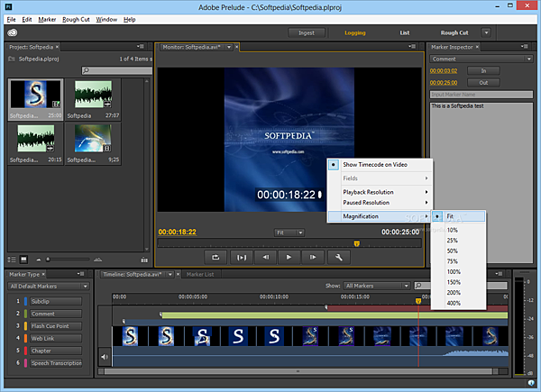The height and width of the screenshot is (392, 541).
Task: Click the zoom in mountain icon
Action: [x=98, y=260]
